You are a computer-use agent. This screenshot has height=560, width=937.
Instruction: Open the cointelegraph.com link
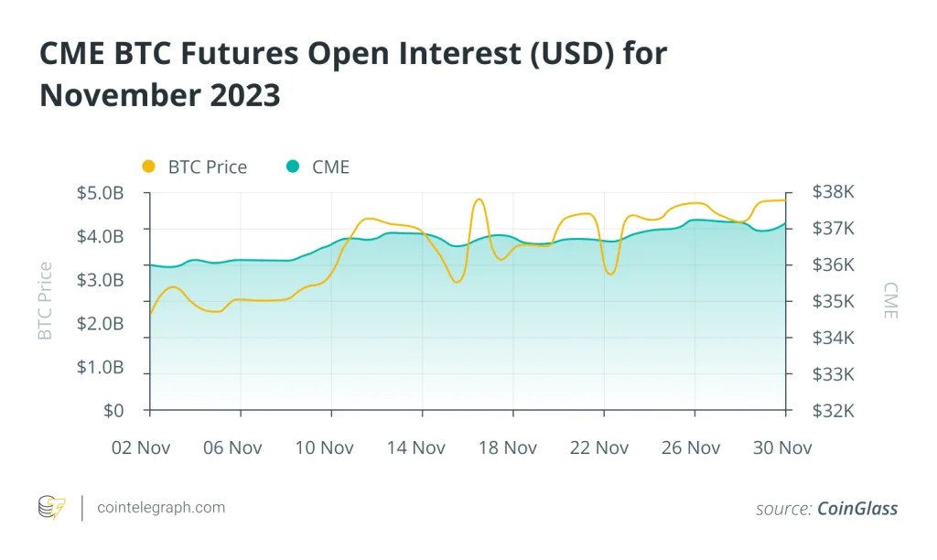point(160,508)
